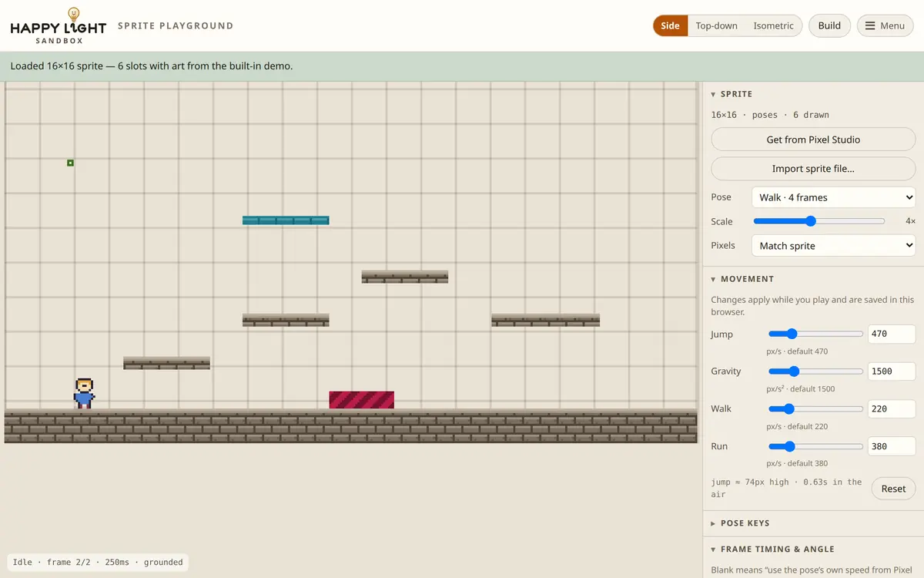The width and height of the screenshot is (924, 578).
Task: Collapse the MOVEMENT section
Action: 742,279
